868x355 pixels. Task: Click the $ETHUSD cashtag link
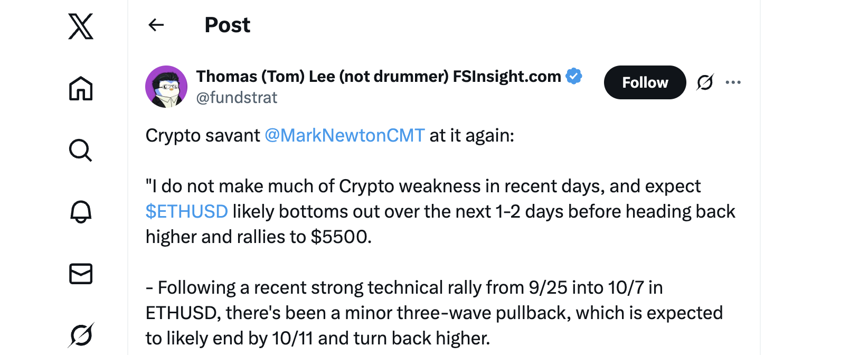coord(187,212)
